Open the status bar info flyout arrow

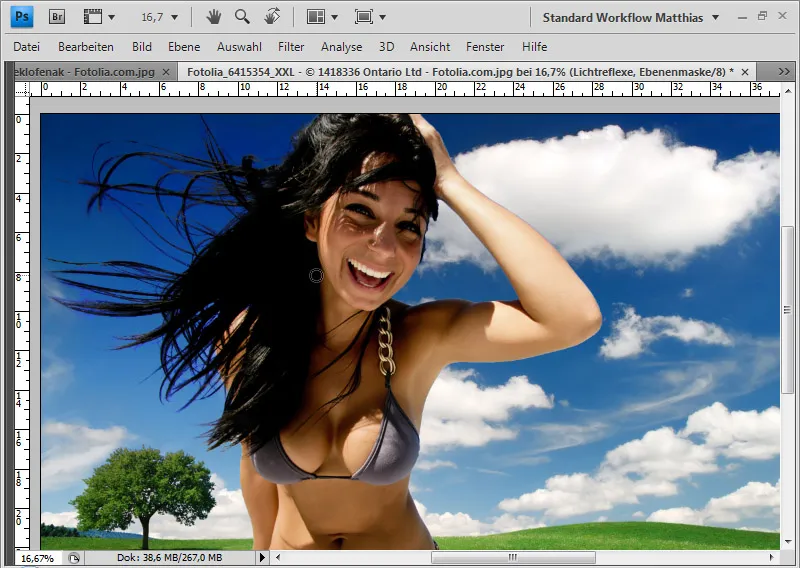point(262,557)
